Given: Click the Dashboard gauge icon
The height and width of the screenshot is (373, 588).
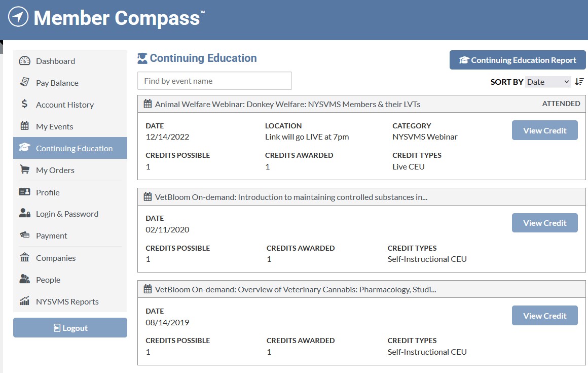Looking at the screenshot, I should pos(24,61).
